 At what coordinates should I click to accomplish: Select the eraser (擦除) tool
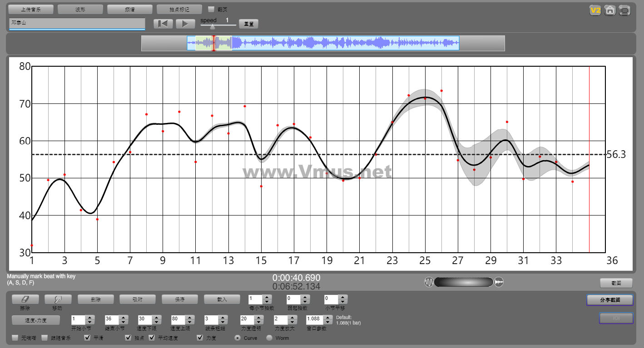click(x=25, y=299)
